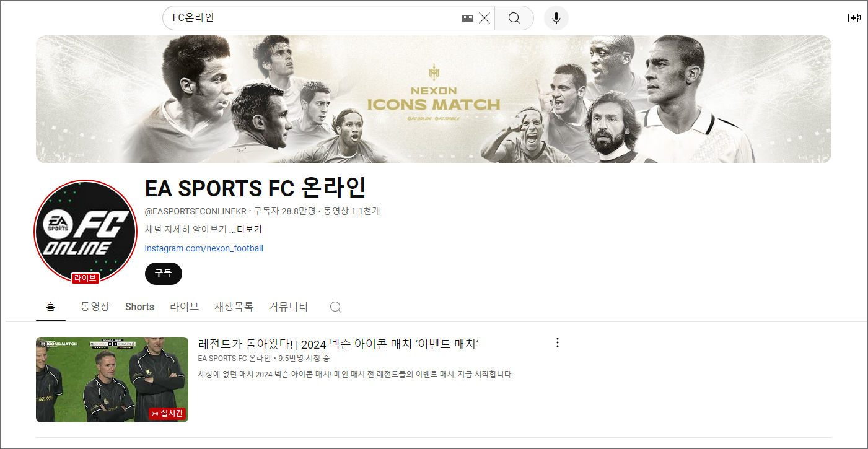Click the video description text 세상에 없던 매치
This screenshot has height=449, width=868.
click(356, 374)
